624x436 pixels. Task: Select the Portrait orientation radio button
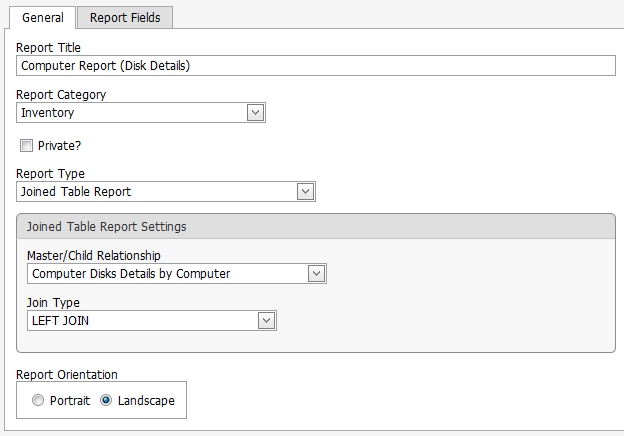(x=38, y=400)
